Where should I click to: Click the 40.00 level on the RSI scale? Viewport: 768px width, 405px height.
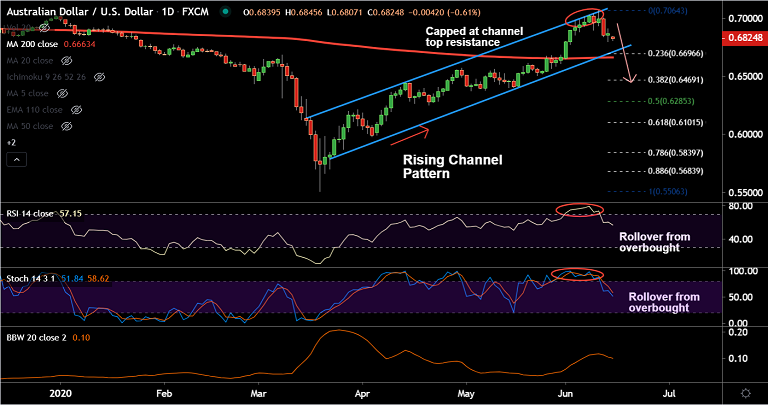(x=741, y=239)
